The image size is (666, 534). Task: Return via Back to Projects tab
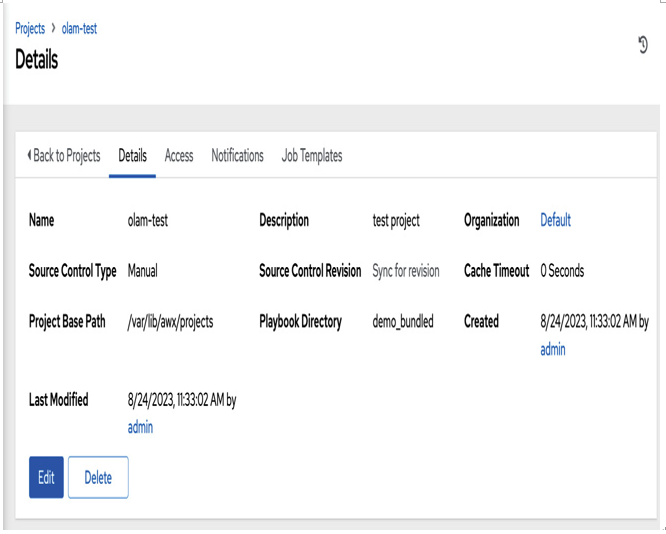(64, 155)
